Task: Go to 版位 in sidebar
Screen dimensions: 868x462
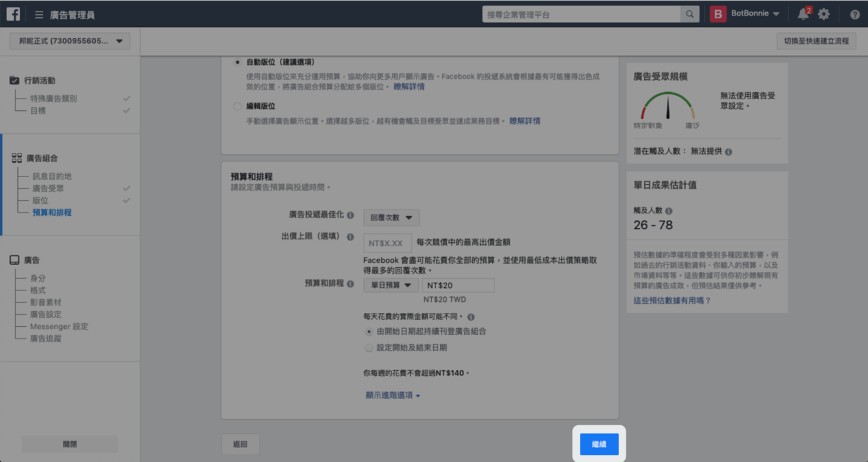Action: click(40, 200)
